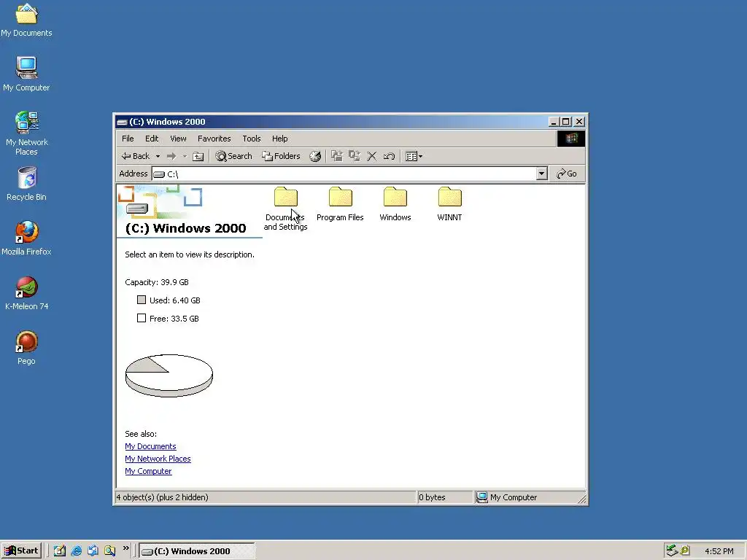Viewport: 747px width, 560px height.
Task: Select the Pego desktop shortcut
Action: pyautogui.click(x=26, y=348)
